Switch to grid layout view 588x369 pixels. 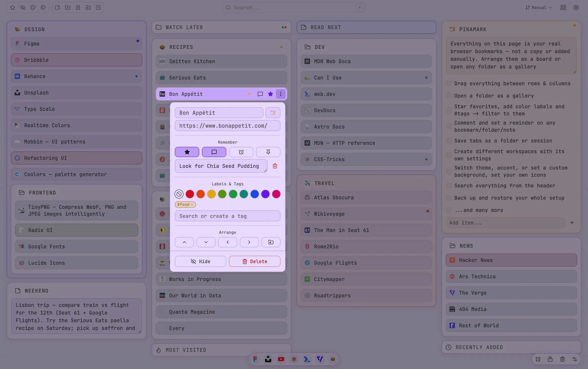[x=563, y=8]
